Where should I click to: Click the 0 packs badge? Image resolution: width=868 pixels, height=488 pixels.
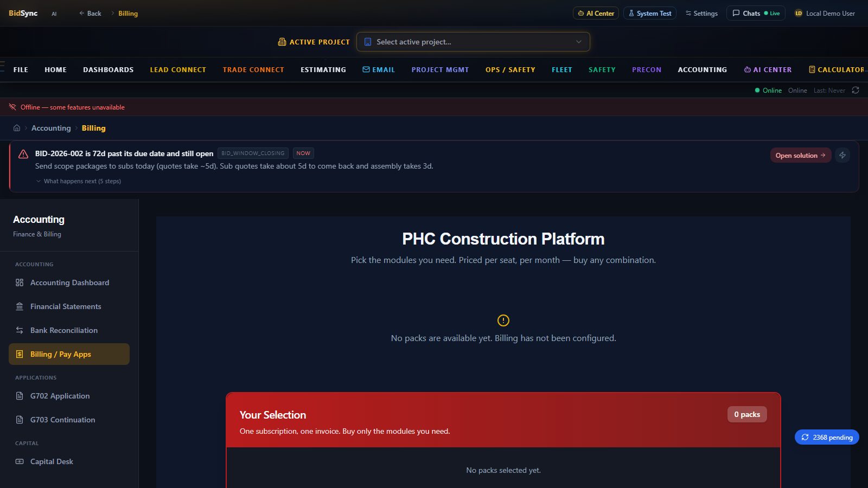[x=747, y=414]
